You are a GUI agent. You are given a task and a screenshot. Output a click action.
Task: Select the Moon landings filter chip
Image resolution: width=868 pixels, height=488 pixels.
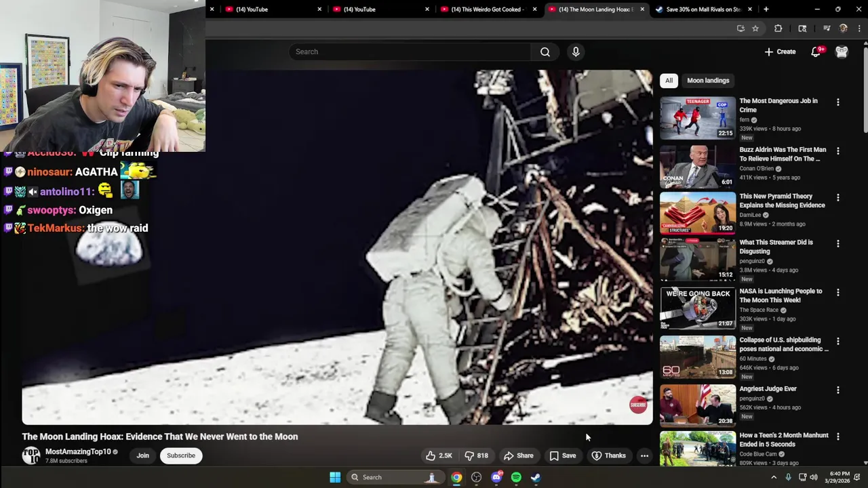coord(708,81)
